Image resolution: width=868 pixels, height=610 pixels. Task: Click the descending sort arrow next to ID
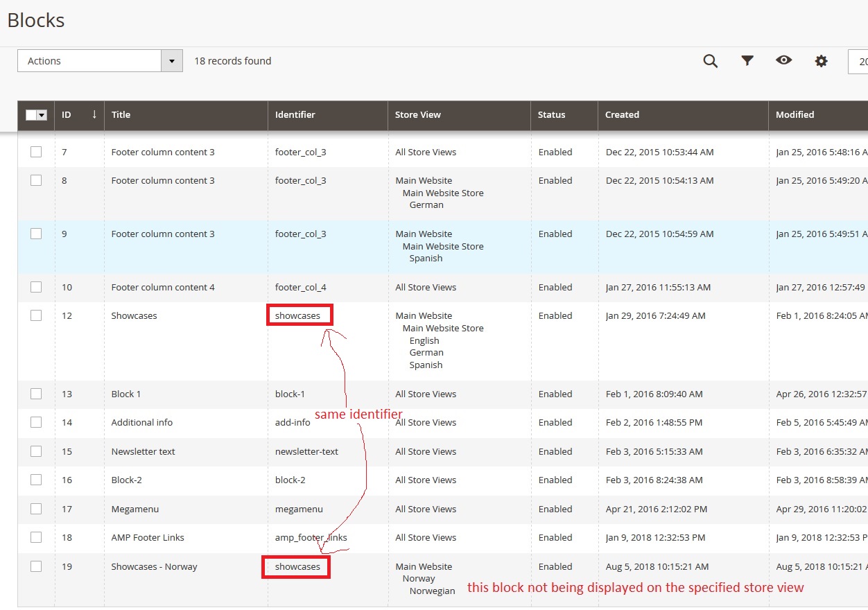tap(94, 115)
